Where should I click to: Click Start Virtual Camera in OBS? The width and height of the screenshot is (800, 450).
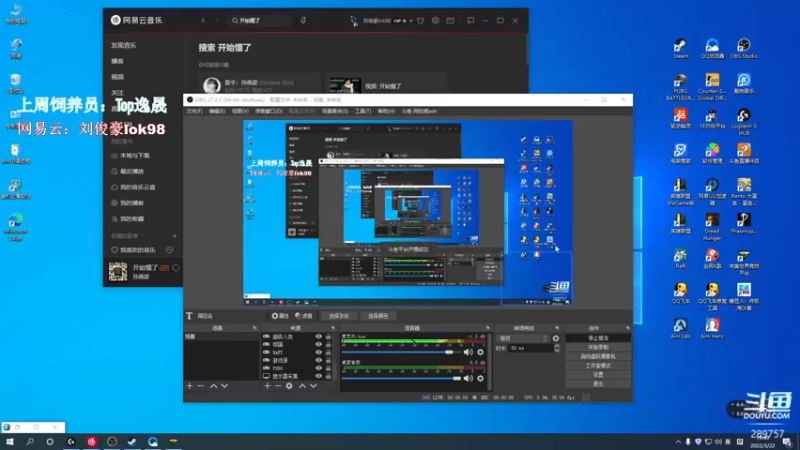pos(598,357)
